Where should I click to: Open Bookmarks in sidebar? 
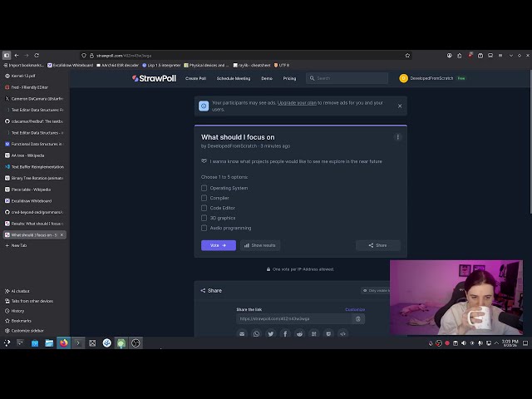18,321
